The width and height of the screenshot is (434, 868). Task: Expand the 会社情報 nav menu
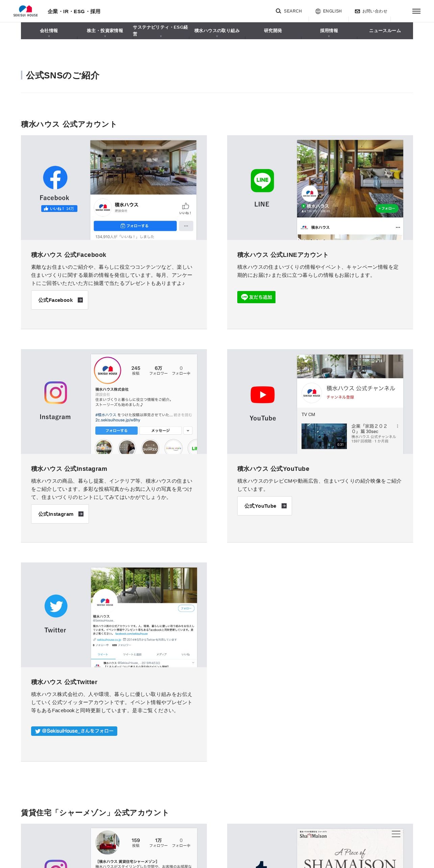coord(49,31)
